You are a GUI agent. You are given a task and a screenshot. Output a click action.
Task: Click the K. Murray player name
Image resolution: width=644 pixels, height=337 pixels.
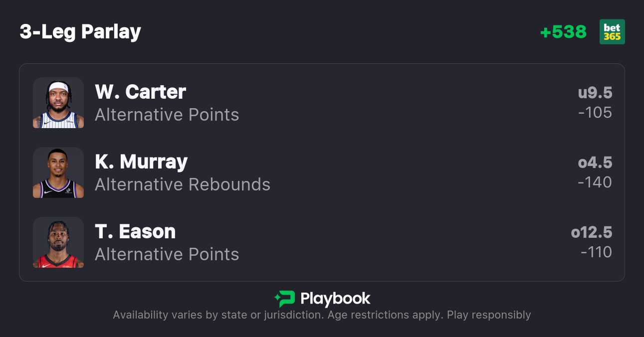(x=141, y=162)
